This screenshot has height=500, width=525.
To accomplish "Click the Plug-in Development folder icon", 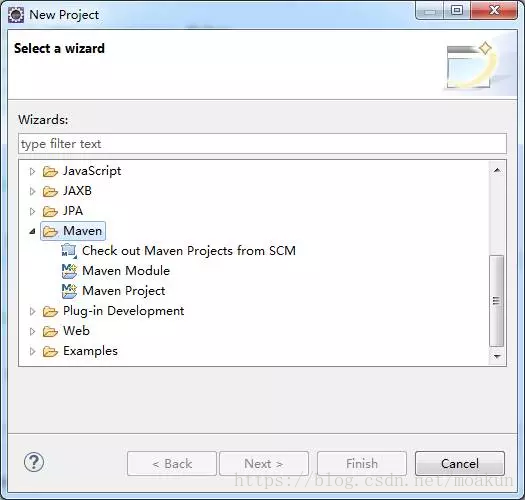I will click(x=50, y=311).
